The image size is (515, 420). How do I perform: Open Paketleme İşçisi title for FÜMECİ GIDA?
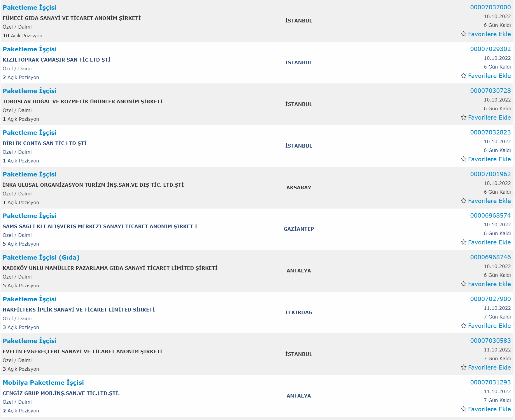click(x=29, y=8)
